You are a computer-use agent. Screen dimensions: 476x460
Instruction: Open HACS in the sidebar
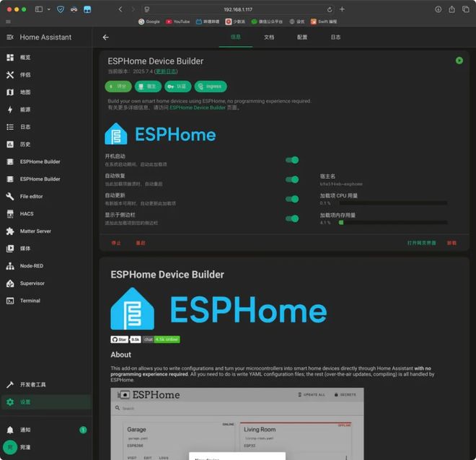[x=46, y=214]
